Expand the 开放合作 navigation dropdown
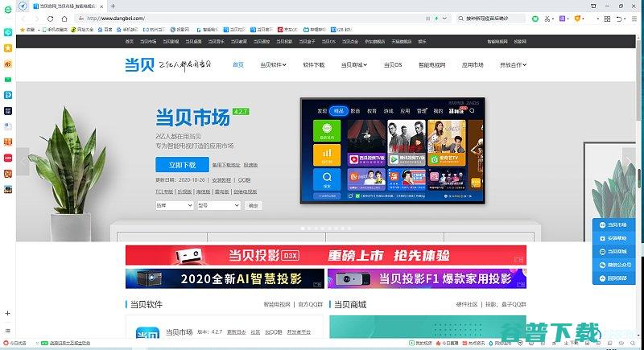The height and width of the screenshot is (350, 644). (x=514, y=65)
